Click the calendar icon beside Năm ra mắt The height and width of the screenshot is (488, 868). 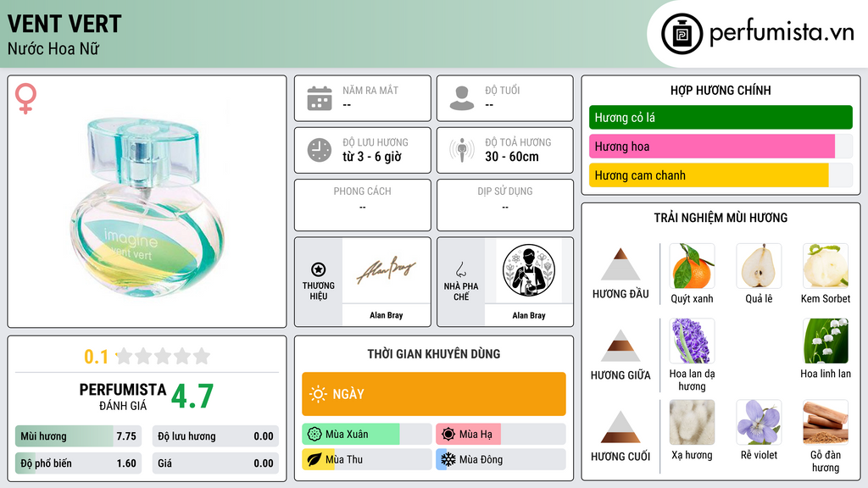click(x=320, y=98)
